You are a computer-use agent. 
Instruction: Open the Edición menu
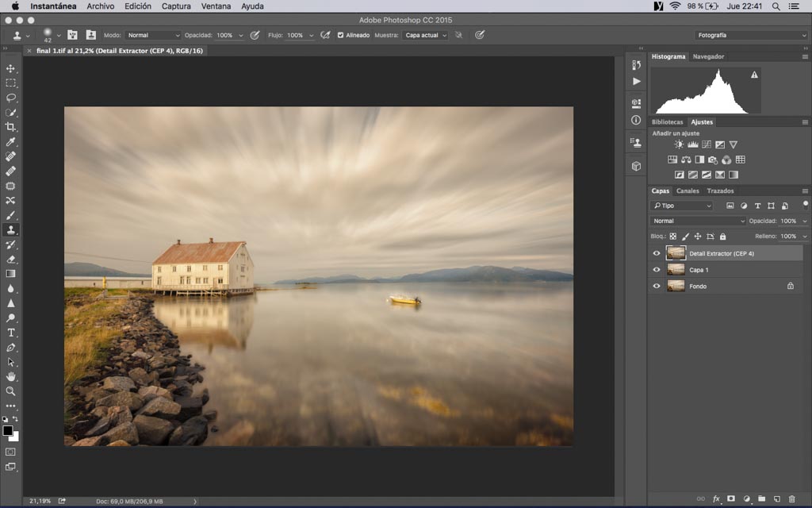click(138, 6)
